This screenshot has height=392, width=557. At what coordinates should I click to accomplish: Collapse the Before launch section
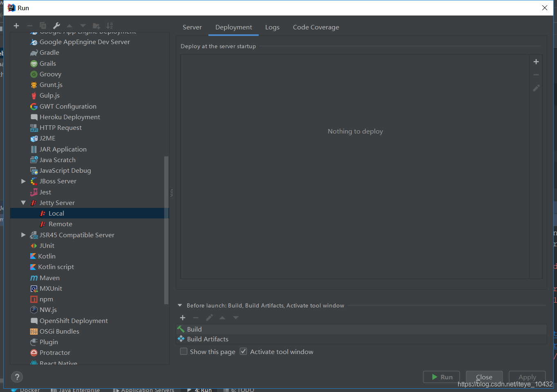pos(180,305)
